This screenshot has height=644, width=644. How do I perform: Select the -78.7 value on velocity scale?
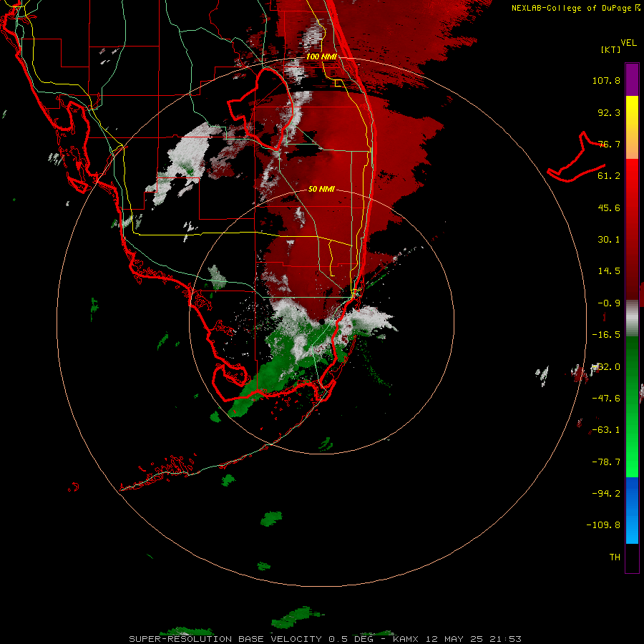tap(606, 462)
